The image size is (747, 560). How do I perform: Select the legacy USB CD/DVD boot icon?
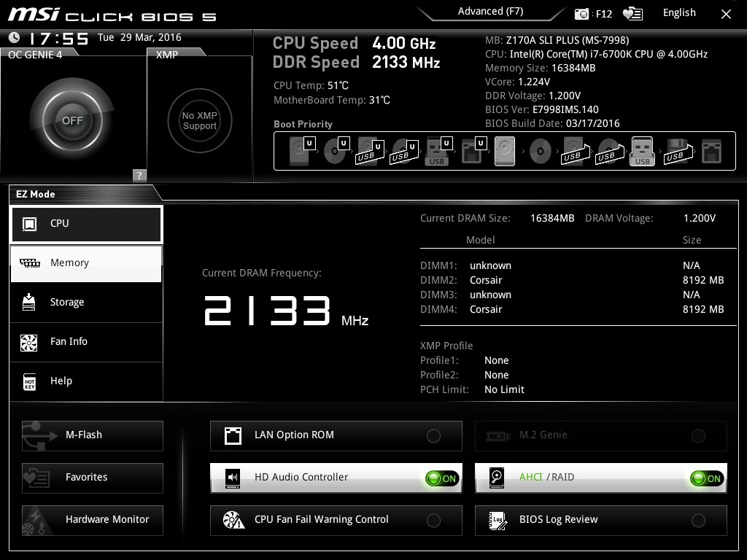609,152
